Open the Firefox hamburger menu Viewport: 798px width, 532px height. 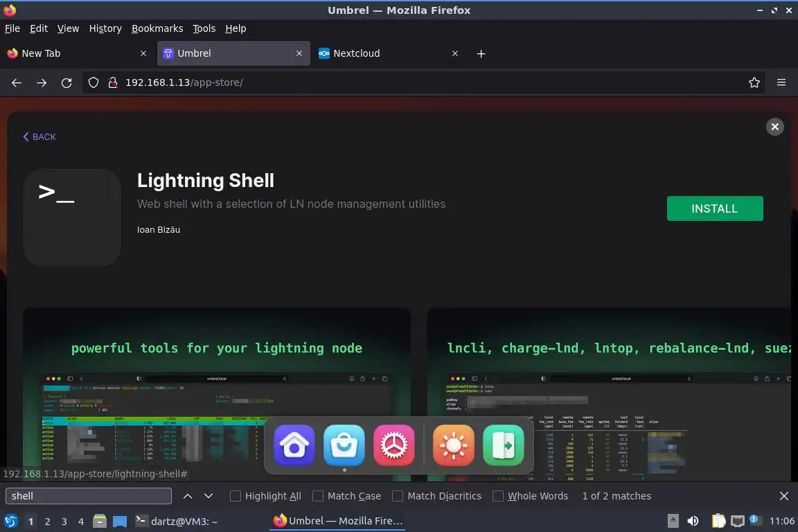click(x=781, y=82)
